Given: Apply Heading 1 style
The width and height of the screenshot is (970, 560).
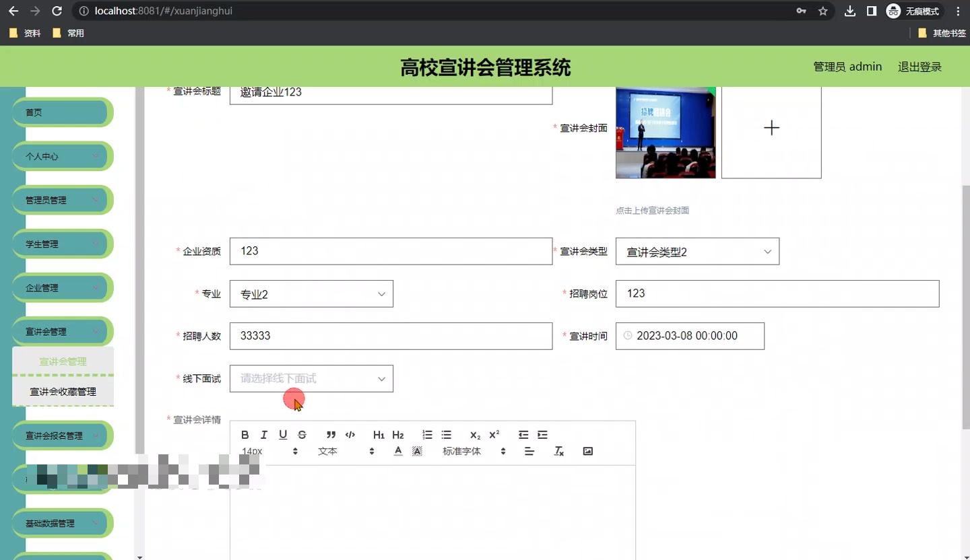Looking at the screenshot, I should coord(379,435).
